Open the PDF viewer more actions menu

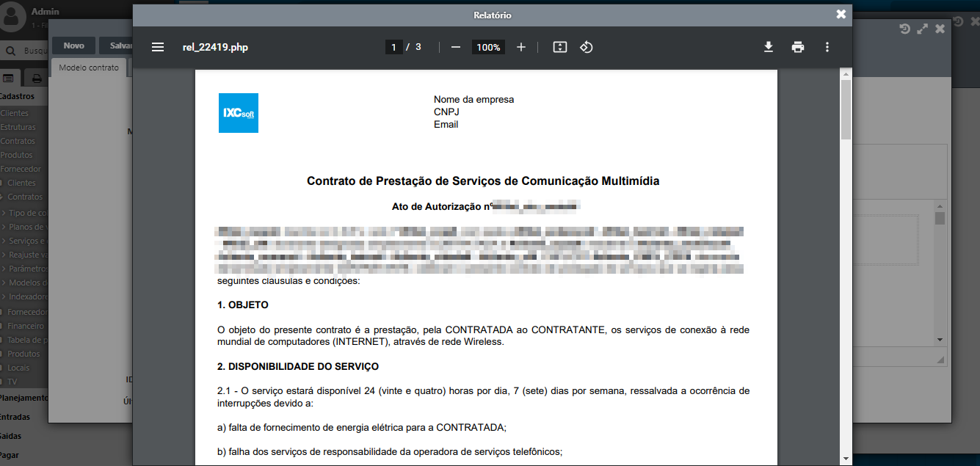[827, 47]
